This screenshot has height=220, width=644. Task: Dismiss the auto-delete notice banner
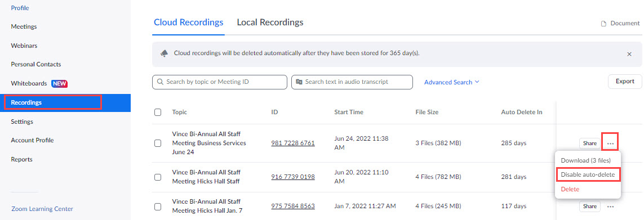tap(629, 54)
